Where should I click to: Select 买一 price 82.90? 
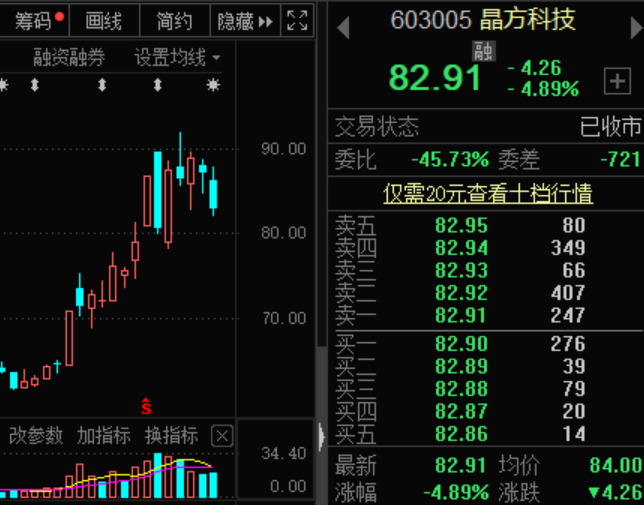tap(462, 344)
